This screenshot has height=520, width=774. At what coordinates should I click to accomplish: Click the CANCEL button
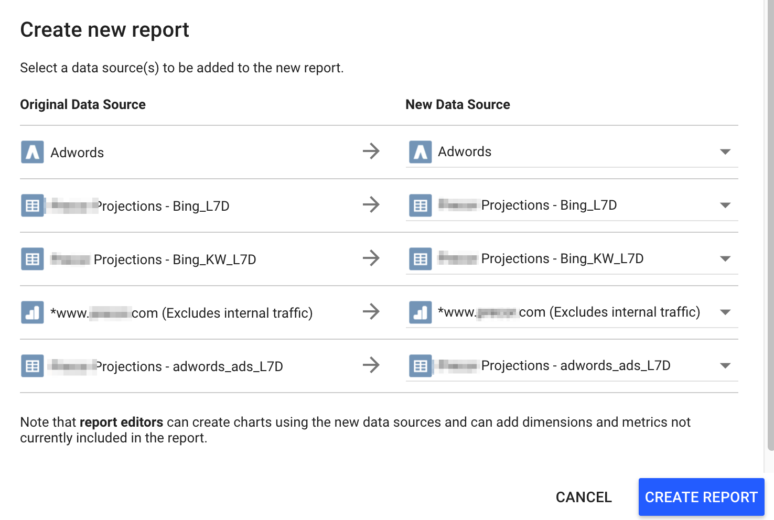click(583, 497)
